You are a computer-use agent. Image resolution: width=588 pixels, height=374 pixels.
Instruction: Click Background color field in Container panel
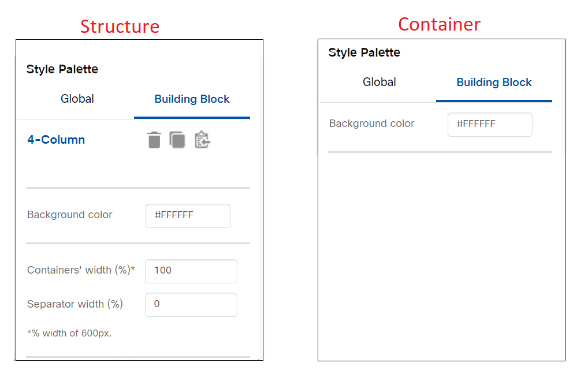tap(490, 125)
